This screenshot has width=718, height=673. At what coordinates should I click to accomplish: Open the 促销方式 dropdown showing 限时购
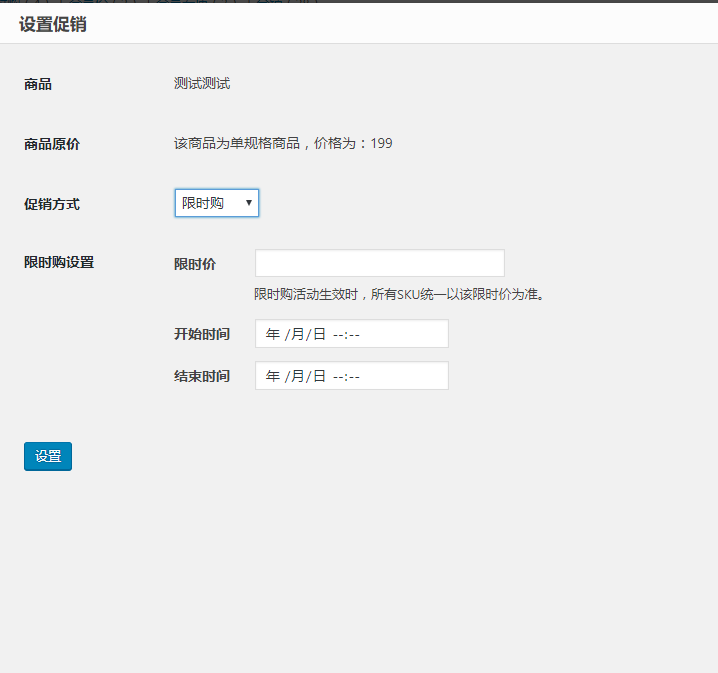(216, 203)
